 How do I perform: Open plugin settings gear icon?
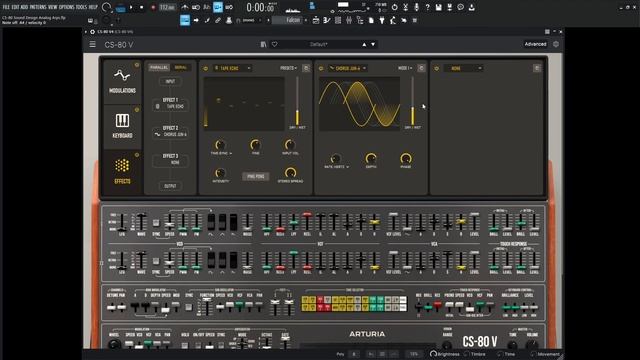point(556,44)
